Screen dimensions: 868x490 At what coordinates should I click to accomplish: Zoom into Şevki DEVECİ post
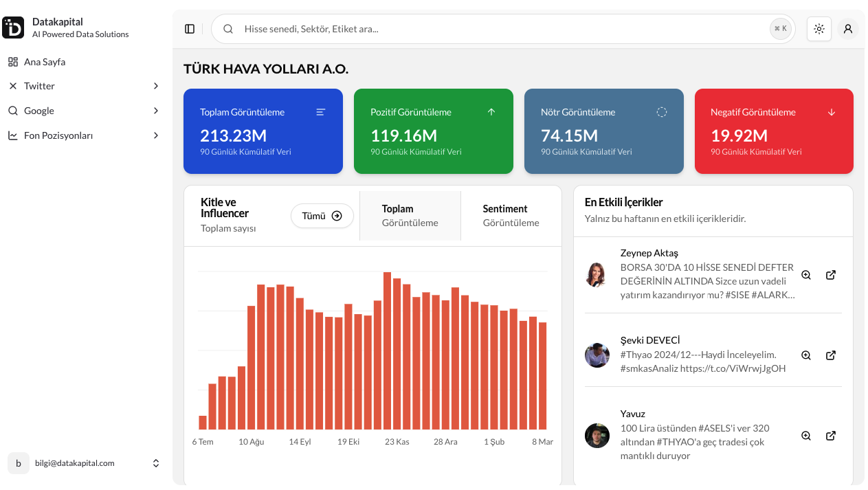(x=806, y=355)
